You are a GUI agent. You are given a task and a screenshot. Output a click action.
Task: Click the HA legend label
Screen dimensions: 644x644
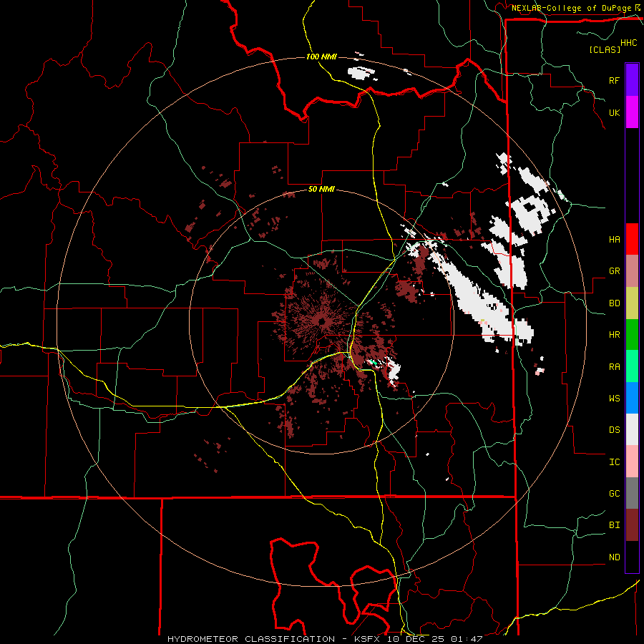click(x=614, y=240)
